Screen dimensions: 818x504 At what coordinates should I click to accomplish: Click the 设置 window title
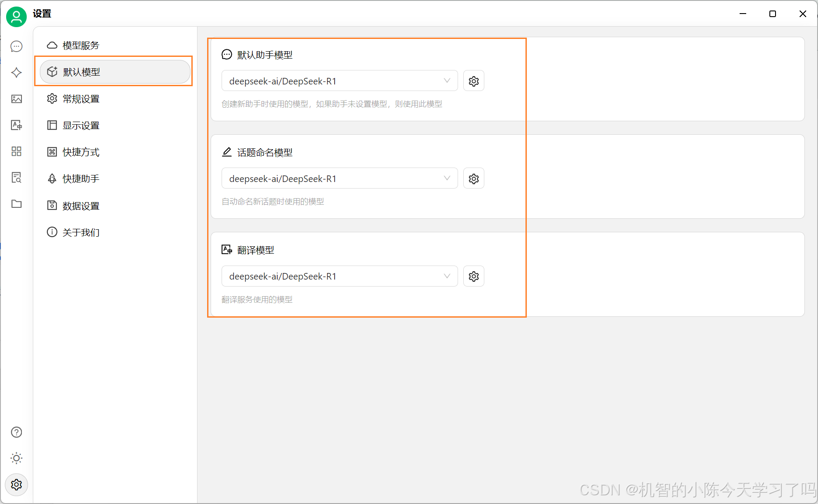click(x=42, y=14)
